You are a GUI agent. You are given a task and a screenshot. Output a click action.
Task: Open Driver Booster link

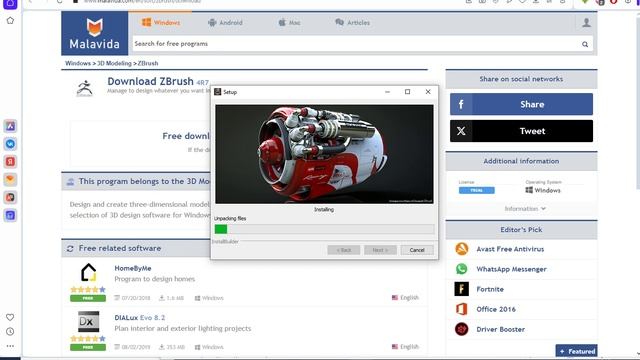click(500, 329)
